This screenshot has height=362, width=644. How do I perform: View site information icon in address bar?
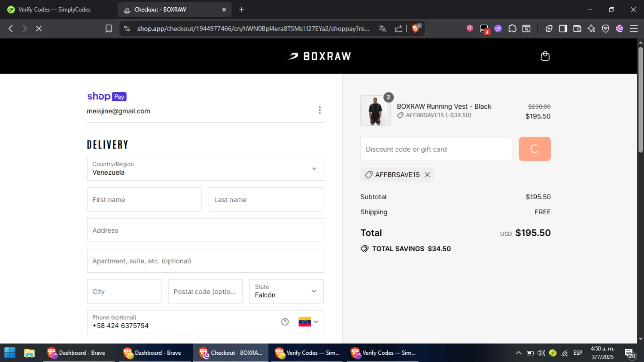[127, 28]
